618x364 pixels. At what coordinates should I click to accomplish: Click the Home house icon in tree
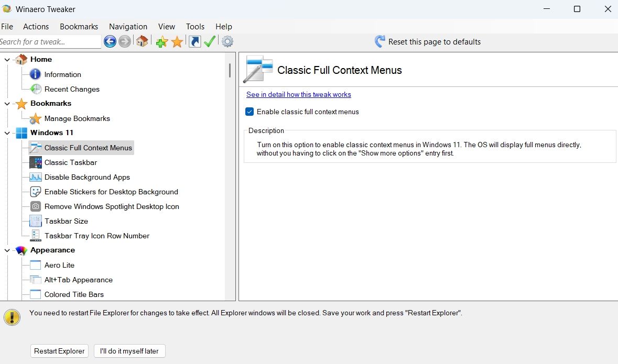pyautogui.click(x=21, y=59)
